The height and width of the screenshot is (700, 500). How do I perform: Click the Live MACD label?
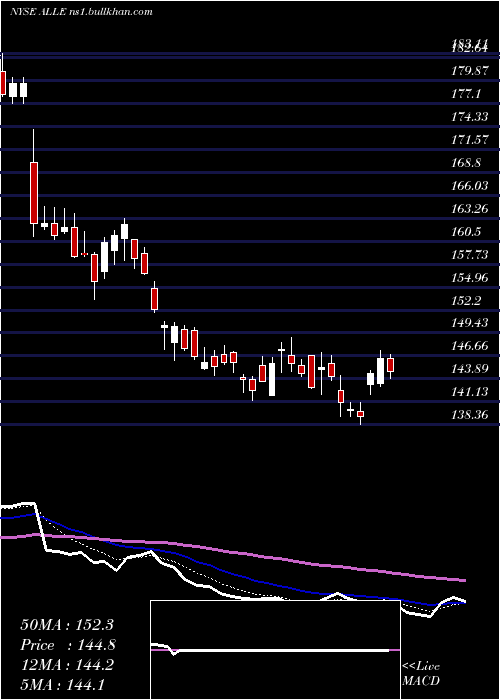[x=421, y=674]
